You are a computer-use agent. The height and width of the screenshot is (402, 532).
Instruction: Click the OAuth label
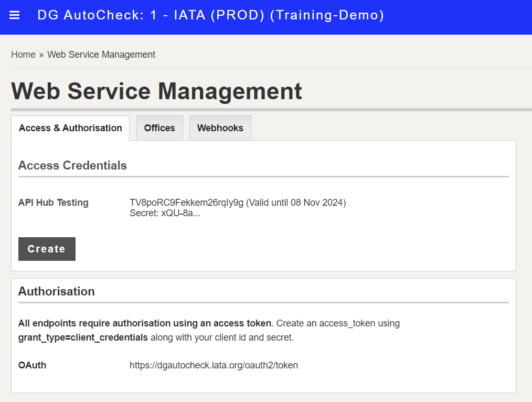[x=32, y=365]
